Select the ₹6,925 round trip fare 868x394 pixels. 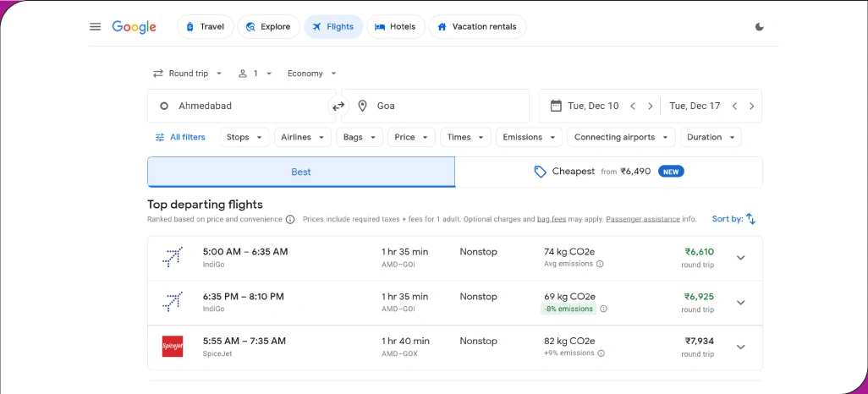point(699,303)
